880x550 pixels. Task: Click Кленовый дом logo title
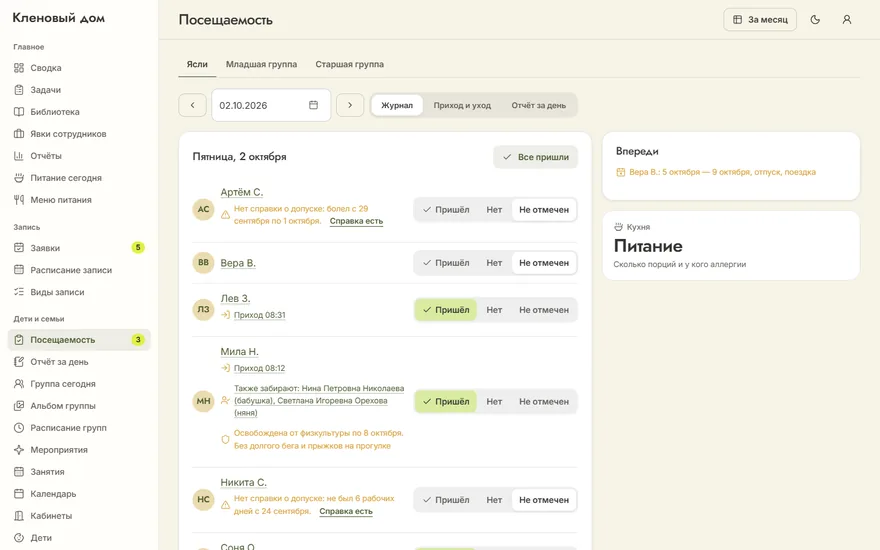pos(58,18)
